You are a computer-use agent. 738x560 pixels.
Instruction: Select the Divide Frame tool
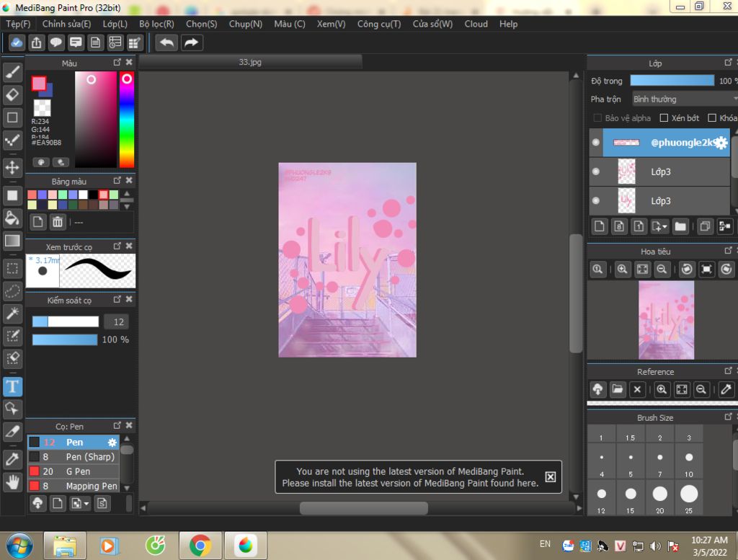coord(13,431)
